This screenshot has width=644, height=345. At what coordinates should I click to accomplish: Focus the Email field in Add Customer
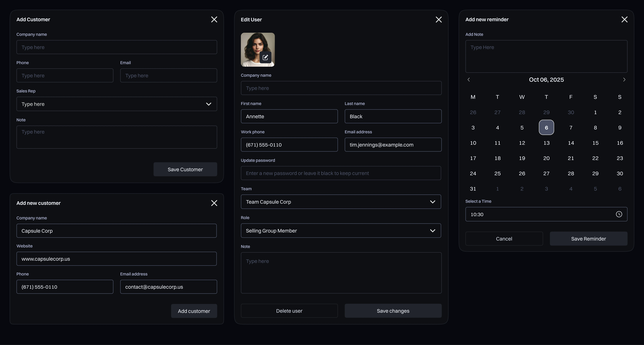pyautogui.click(x=169, y=75)
